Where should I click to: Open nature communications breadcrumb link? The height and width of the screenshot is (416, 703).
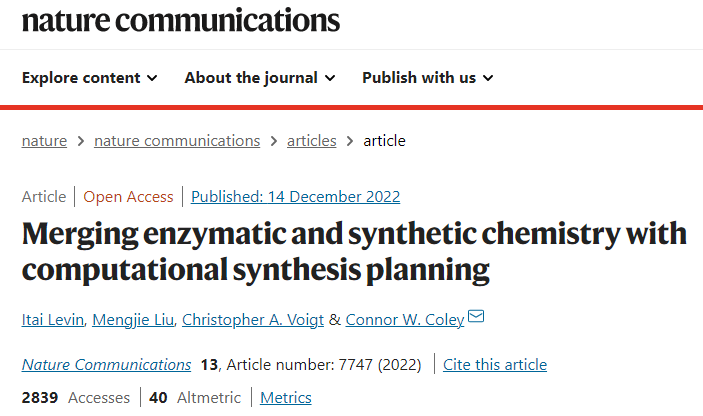pos(177,141)
